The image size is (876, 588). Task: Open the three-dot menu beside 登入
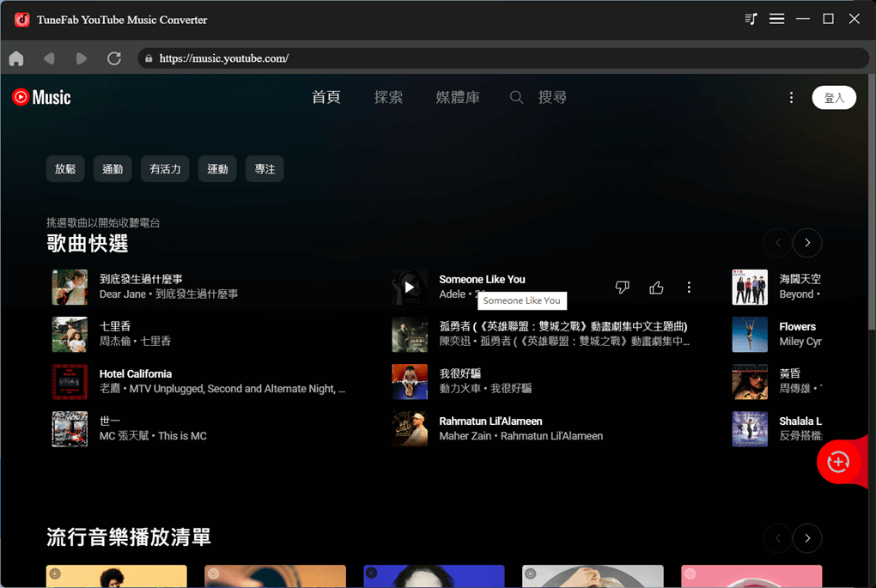tap(791, 98)
